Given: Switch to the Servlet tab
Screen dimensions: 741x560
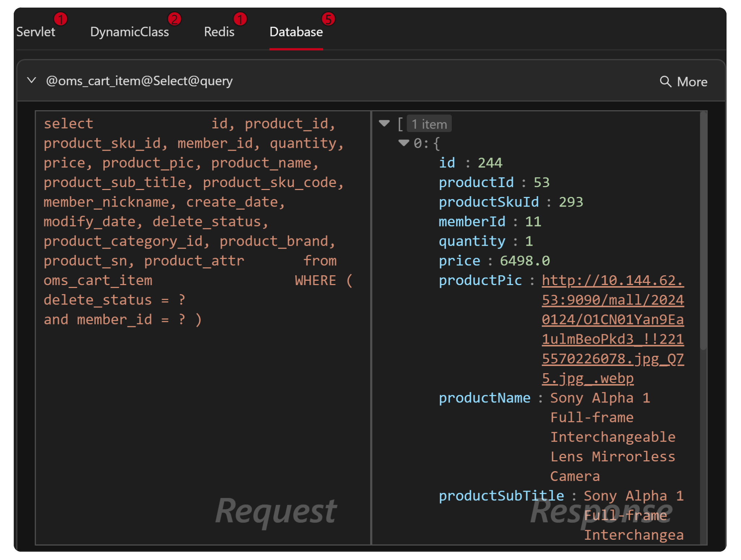Looking at the screenshot, I should coord(35,32).
